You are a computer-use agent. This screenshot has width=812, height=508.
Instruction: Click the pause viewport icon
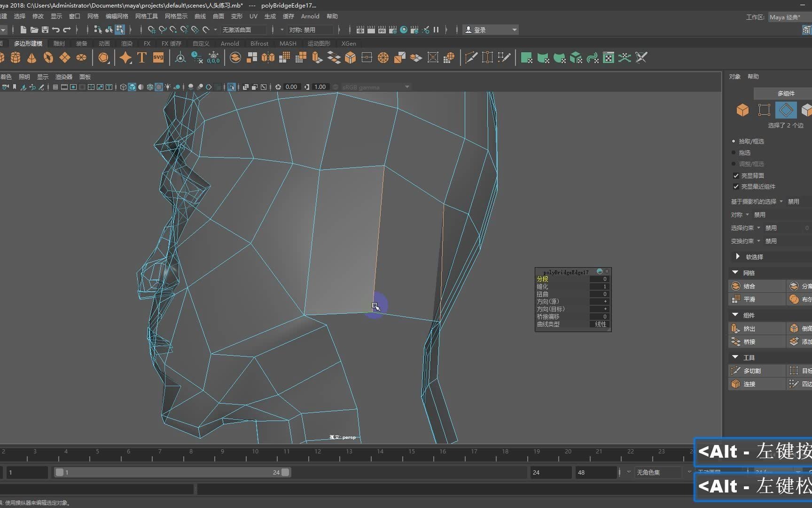[436, 30]
